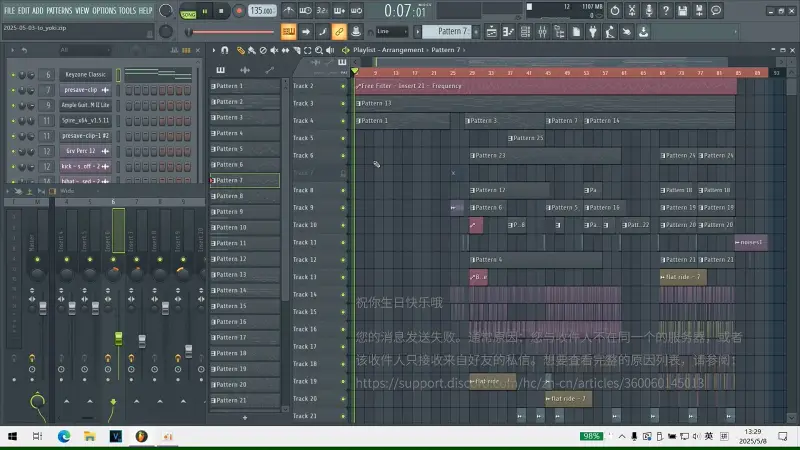The width and height of the screenshot is (800, 450).
Task: Click the Stop playback button
Action: [x=221, y=11]
